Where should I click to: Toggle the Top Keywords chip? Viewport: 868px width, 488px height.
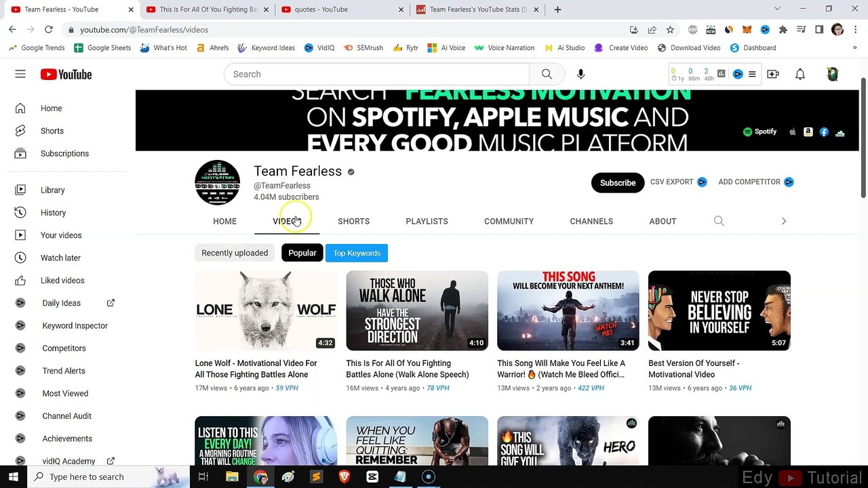(357, 253)
